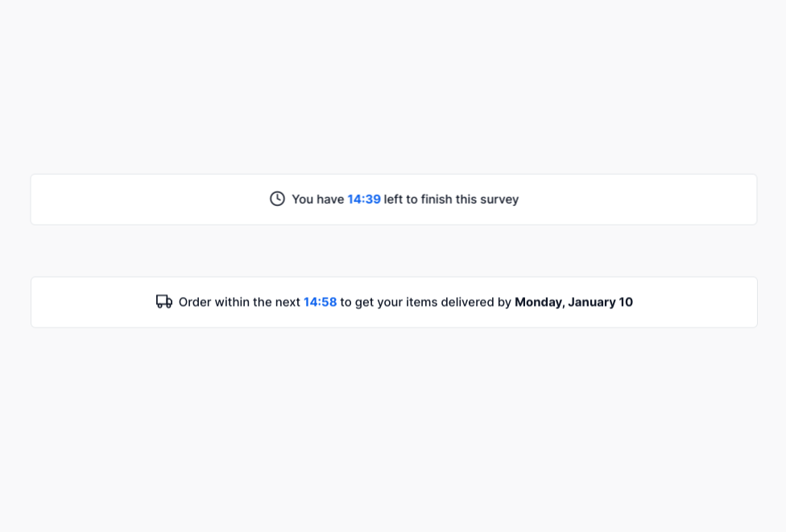Click the word "Order" in delivery banner

tap(195, 302)
